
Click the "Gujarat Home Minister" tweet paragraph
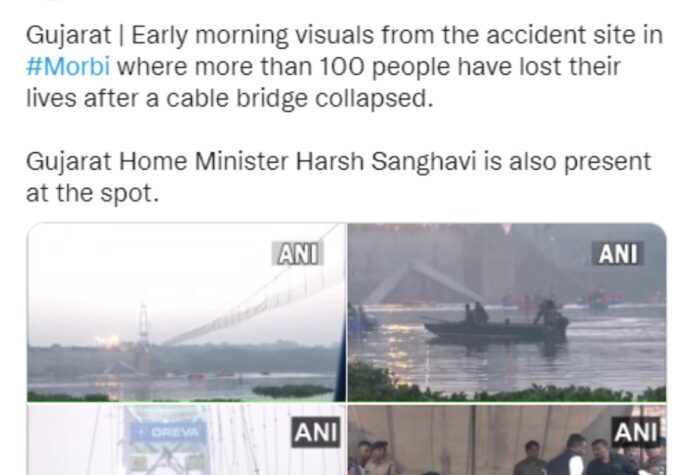point(338,177)
